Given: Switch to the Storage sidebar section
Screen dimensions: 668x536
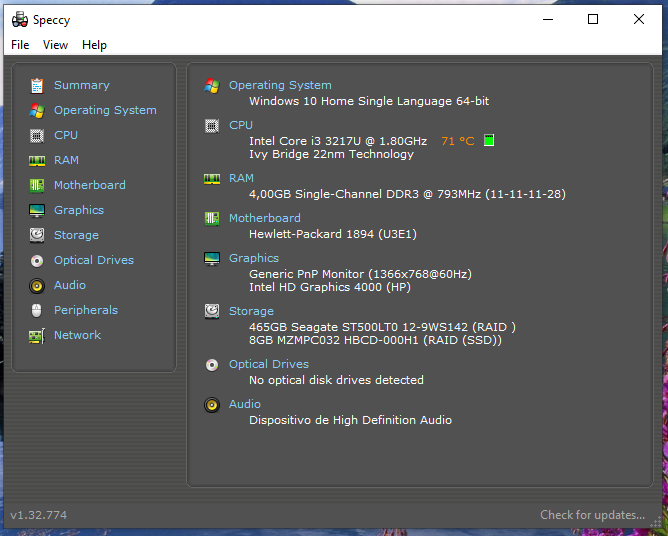Looking at the screenshot, I should click(x=76, y=235).
